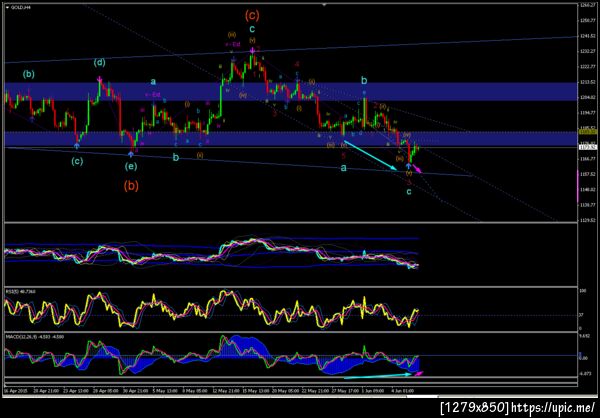Select the cyan c label under orange (c)
The image size is (600, 418).
click(x=252, y=29)
